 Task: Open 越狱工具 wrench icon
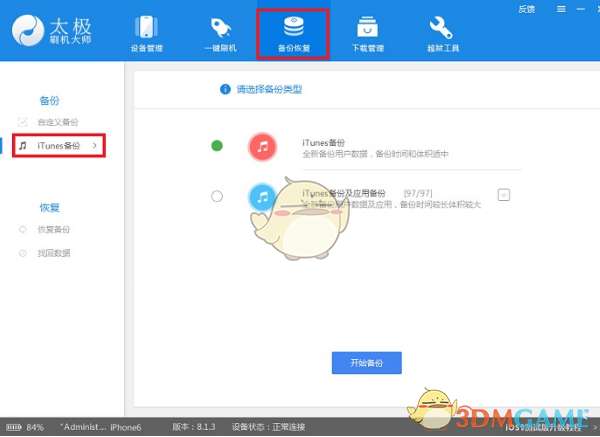pos(442,33)
